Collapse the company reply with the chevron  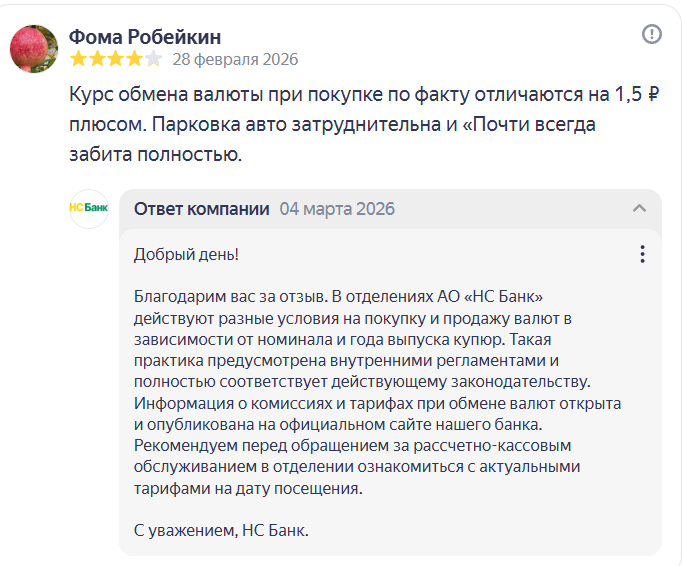point(640,208)
